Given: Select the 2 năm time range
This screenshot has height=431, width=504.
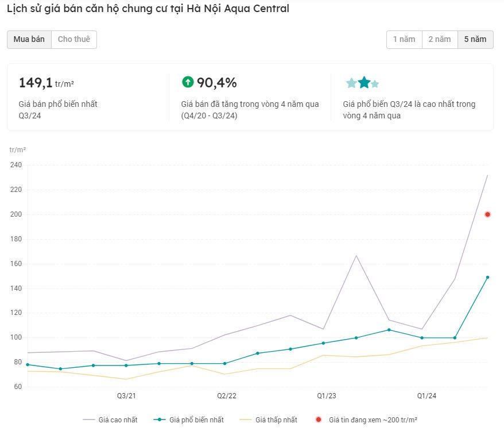Looking at the screenshot, I should click(x=440, y=40).
